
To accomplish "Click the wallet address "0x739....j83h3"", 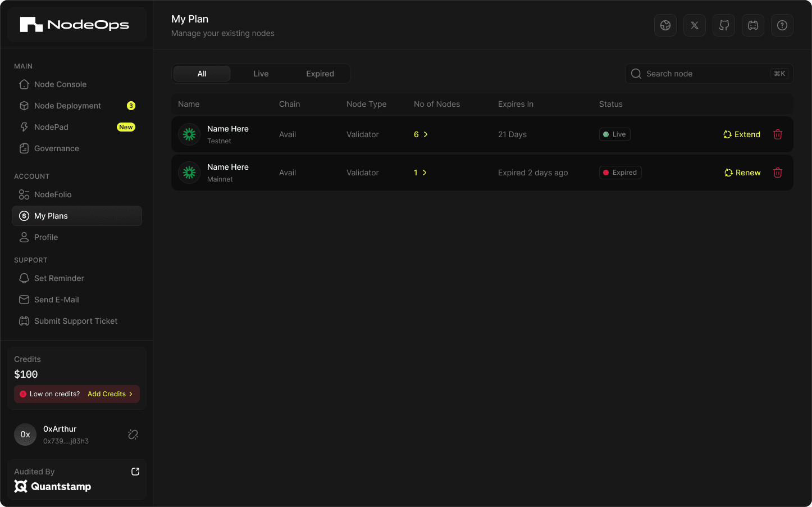I will tap(66, 441).
